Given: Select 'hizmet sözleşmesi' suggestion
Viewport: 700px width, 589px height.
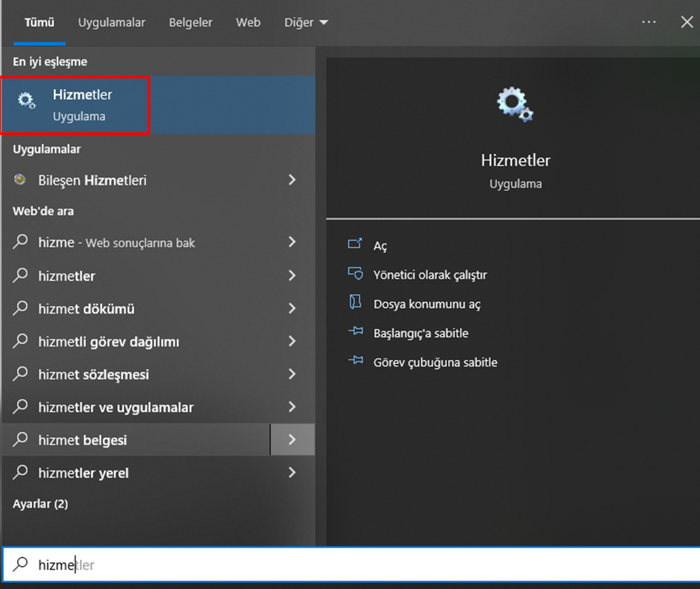Looking at the screenshot, I should pos(136,373).
